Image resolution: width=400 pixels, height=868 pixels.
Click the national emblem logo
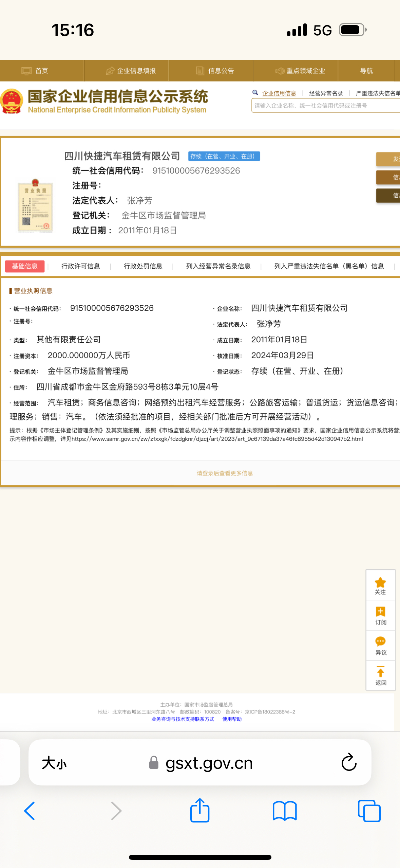click(12, 101)
